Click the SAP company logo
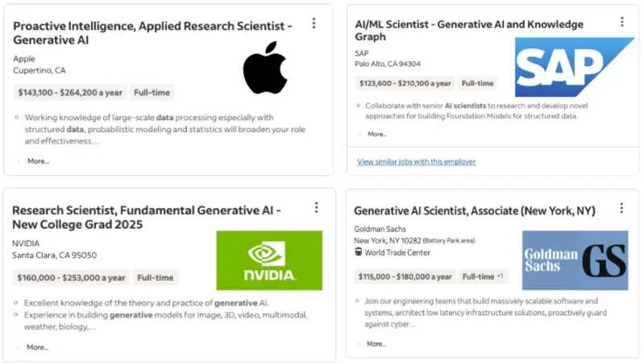 click(574, 67)
